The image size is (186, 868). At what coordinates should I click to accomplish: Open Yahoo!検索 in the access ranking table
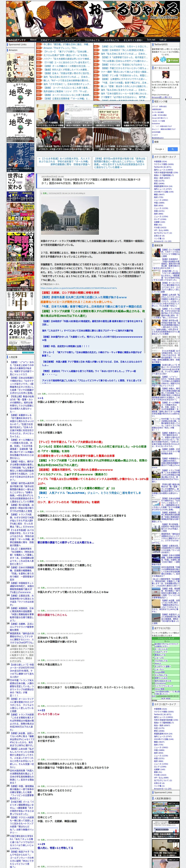[x=160, y=689]
